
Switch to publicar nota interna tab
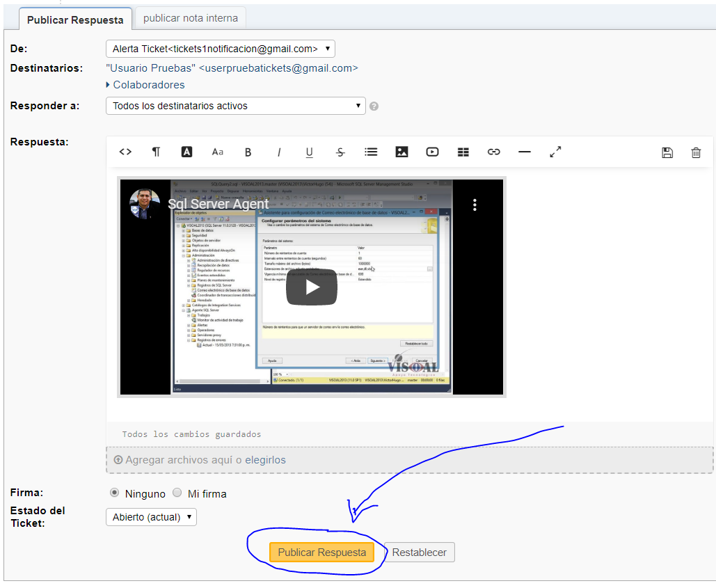tap(191, 18)
